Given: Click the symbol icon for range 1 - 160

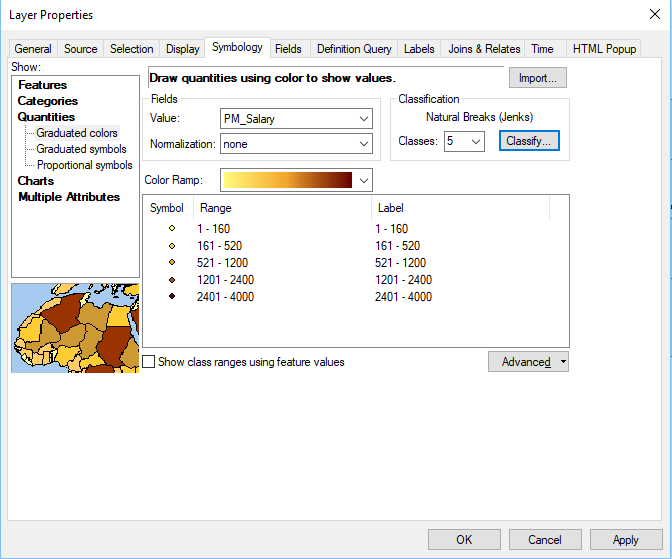Looking at the screenshot, I should [x=172, y=229].
